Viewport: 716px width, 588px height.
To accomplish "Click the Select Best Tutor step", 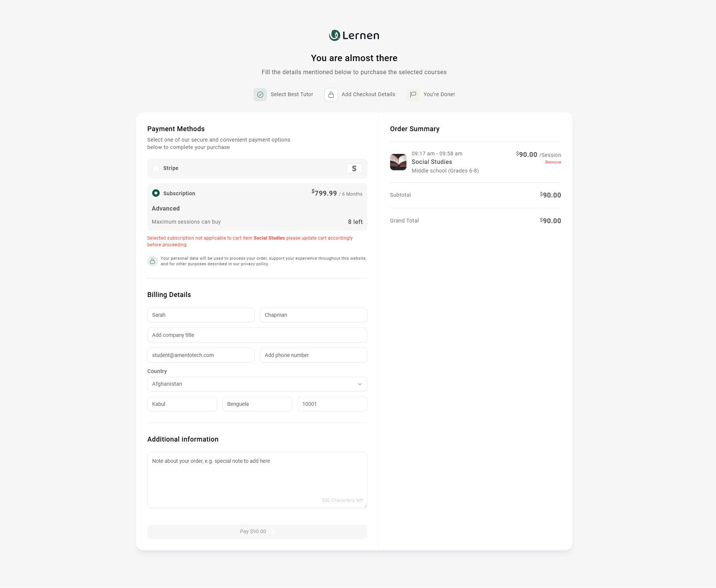I will (x=292, y=95).
